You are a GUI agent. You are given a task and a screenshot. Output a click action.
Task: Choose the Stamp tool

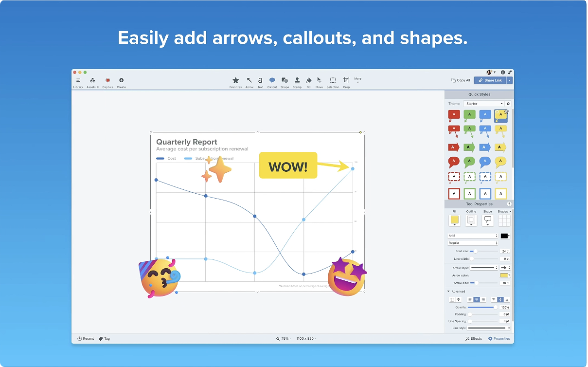[297, 81]
